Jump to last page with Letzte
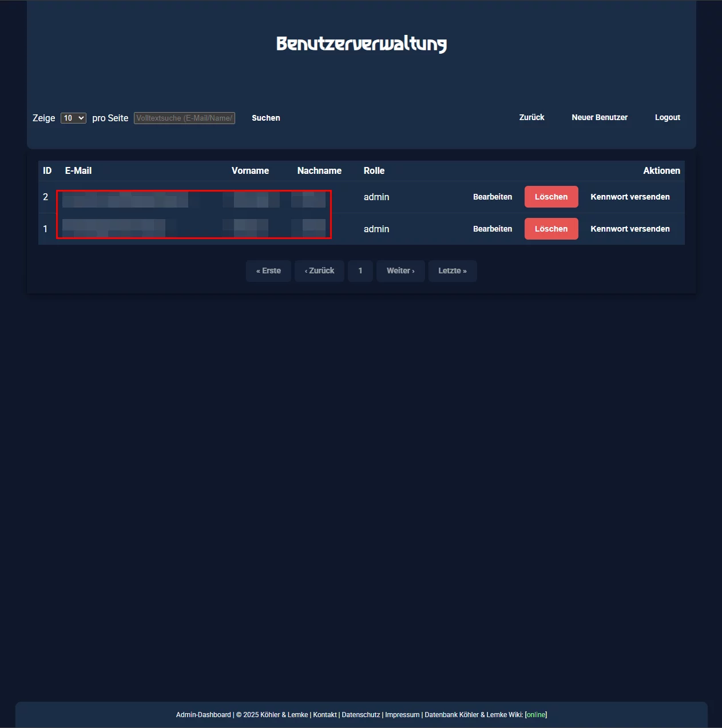722x728 pixels. click(x=453, y=271)
